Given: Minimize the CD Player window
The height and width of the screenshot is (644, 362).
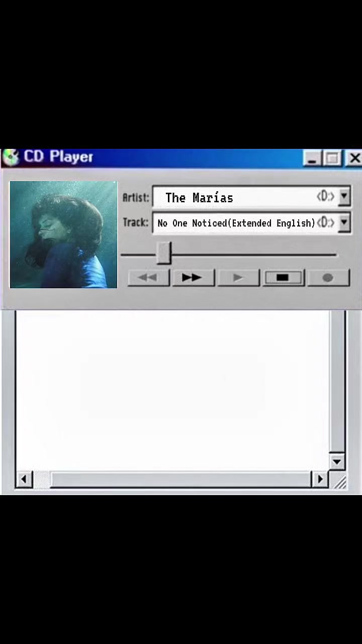Looking at the screenshot, I should tap(312, 158).
